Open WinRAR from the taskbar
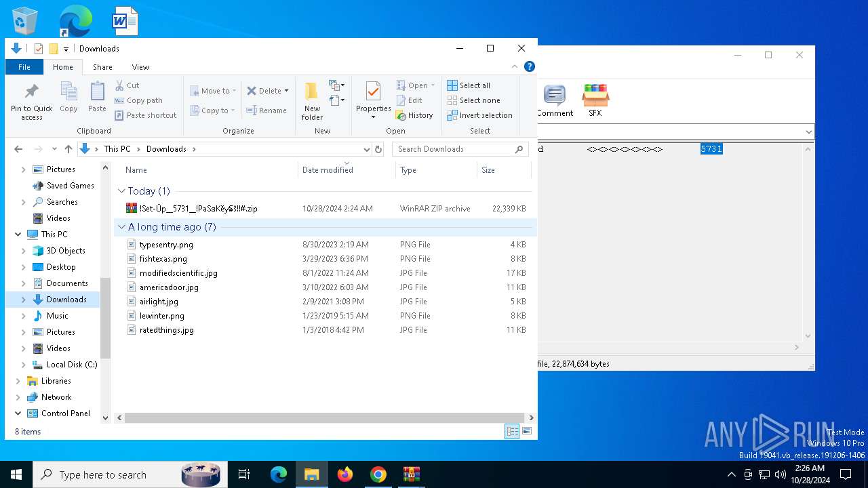The image size is (868, 488). pyautogui.click(x=412, y=474)
